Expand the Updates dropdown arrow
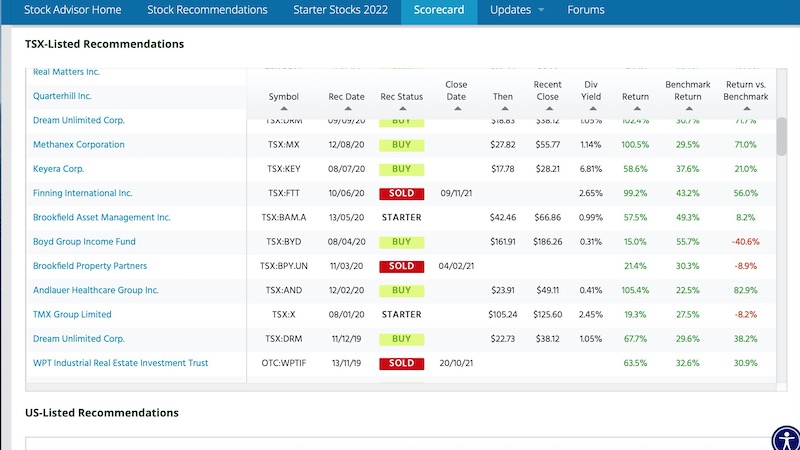 pos(541,10)
